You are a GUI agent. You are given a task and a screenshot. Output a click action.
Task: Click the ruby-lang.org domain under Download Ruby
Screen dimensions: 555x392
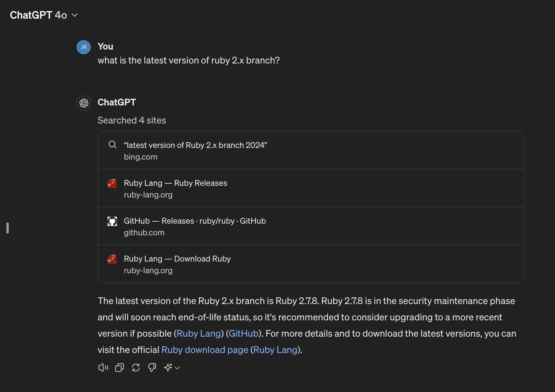[x=148, y=270]
